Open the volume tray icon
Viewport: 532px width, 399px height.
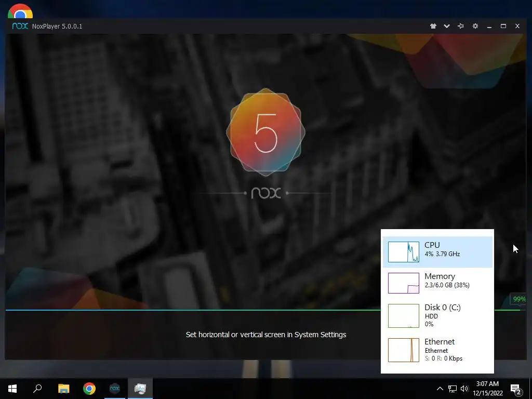pos(464,389)
